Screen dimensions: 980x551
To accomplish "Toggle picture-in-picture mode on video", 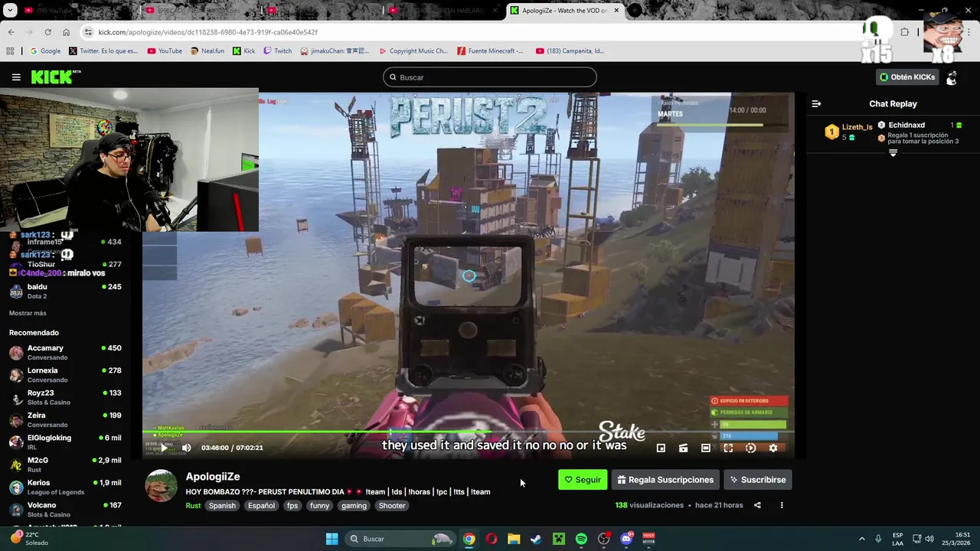I will (661, 448).
